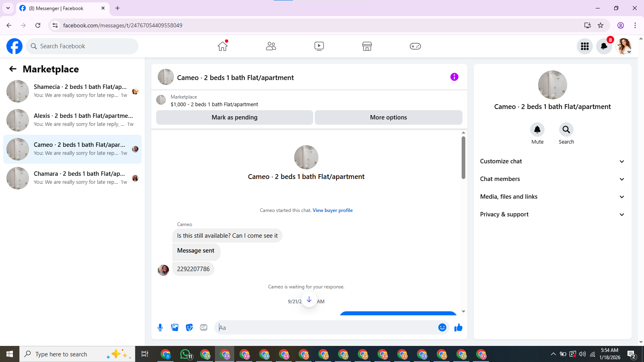Open tab search dropdown arrow

[8, 8]
